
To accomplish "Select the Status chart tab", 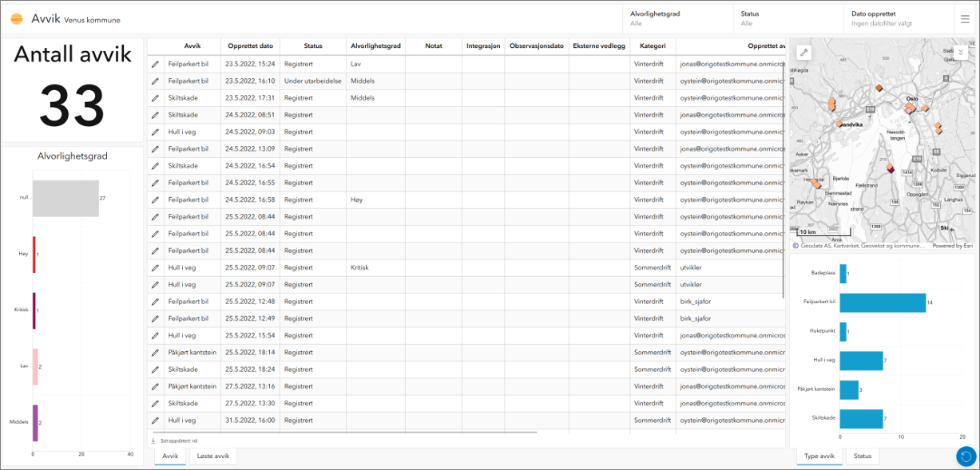I will click(863, 456).
